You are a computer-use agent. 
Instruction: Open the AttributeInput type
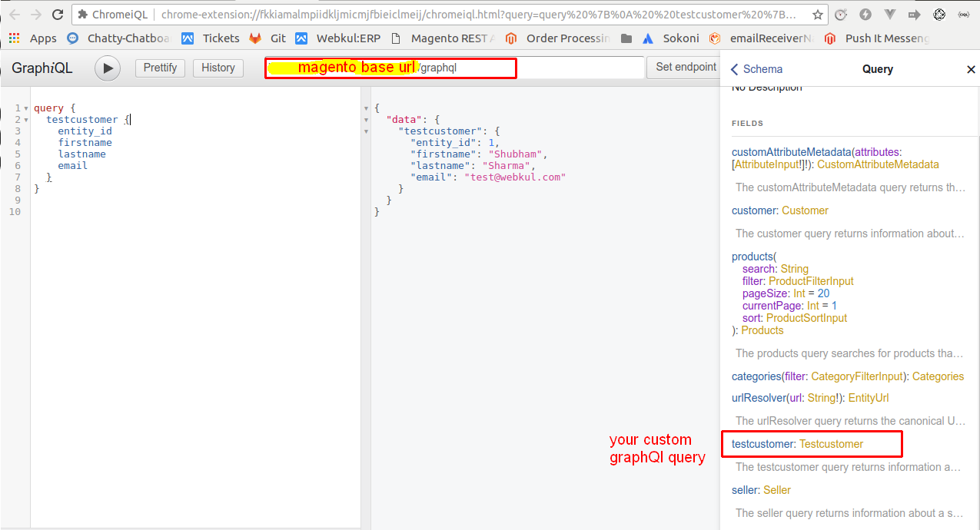[x=769, y=164]
